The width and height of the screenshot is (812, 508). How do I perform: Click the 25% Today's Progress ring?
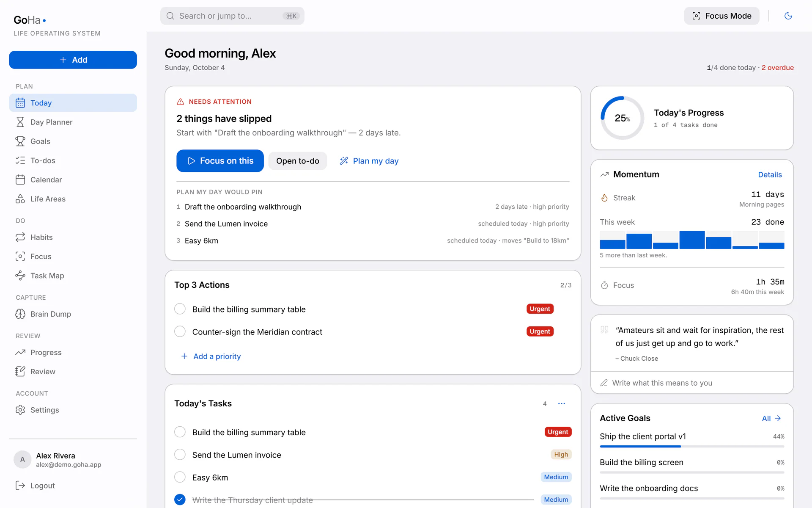pos(622,118)
